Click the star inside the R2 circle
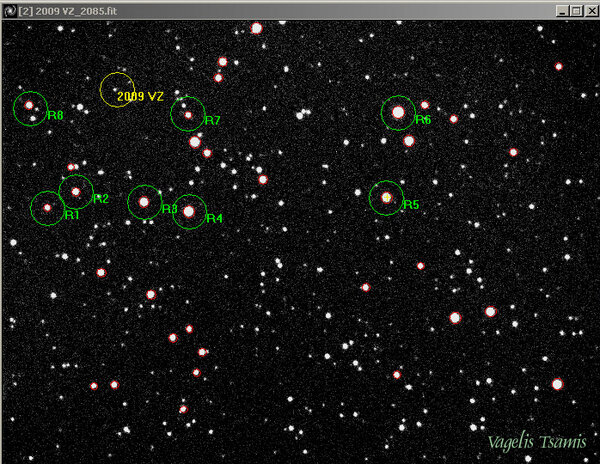Viewport: 600px width, 464px height. click(x=76, y=191)
